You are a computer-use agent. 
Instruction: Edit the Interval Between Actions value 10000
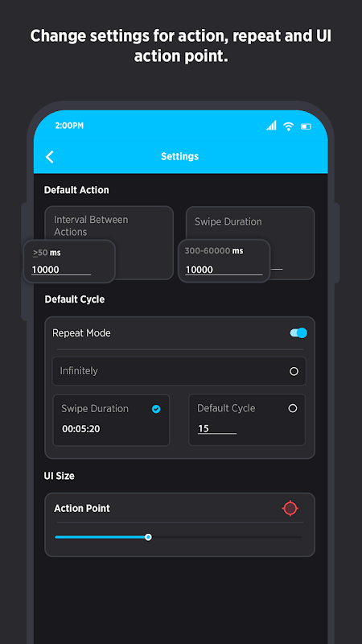pyautogui.click(x=61, y=270)
